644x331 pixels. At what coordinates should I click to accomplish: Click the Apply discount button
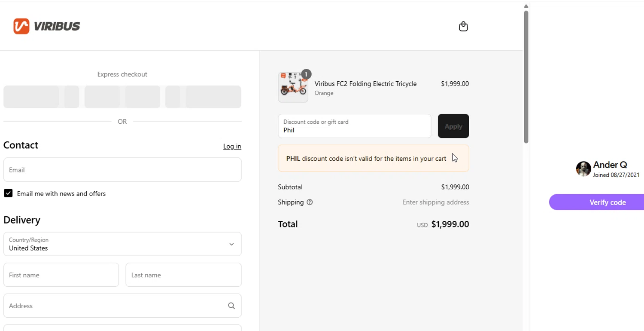click(453, 126)
